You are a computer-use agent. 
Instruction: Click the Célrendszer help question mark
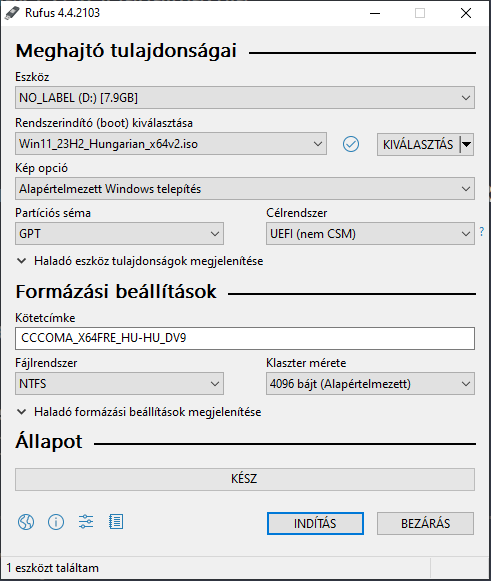481,232
